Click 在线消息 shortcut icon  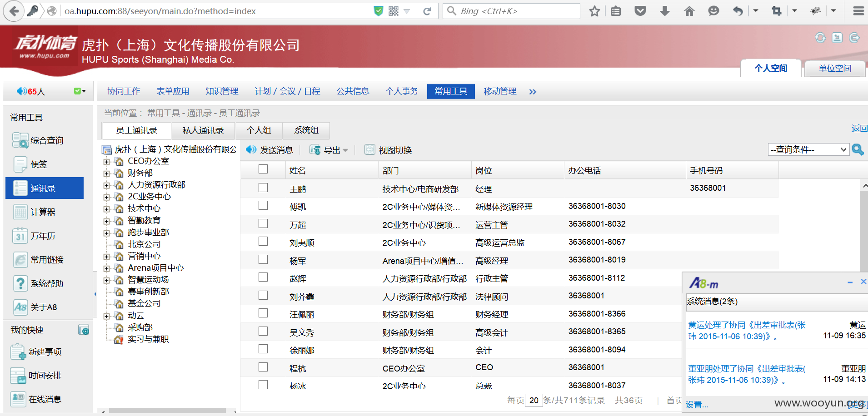[18, 399]
